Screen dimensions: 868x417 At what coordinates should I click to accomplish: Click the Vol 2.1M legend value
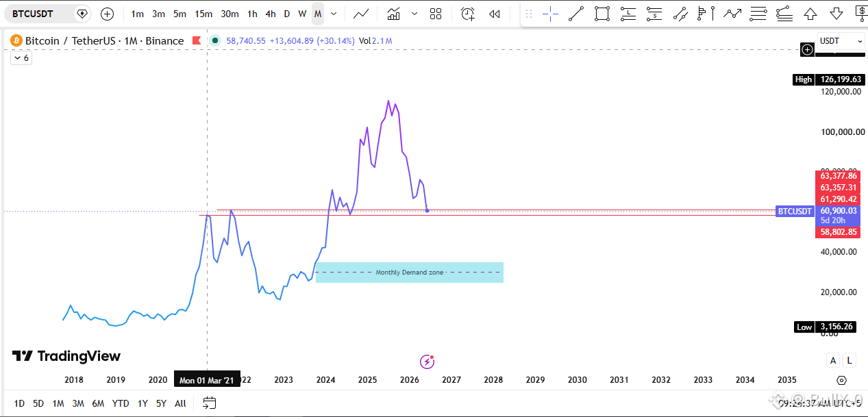[x=375, y=41]
